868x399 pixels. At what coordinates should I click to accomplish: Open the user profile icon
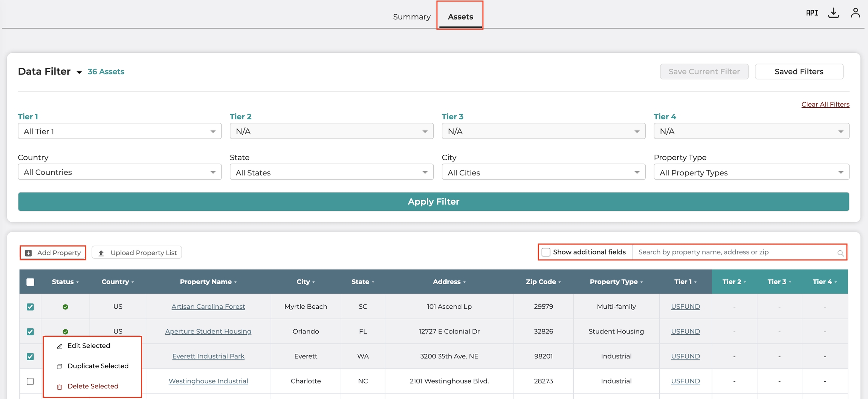pyautogui.click(x=855, y=13)
